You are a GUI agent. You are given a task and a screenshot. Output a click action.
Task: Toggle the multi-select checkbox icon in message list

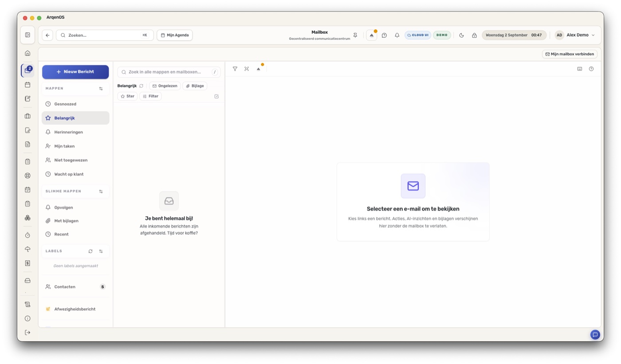click(x=216, y=96)
